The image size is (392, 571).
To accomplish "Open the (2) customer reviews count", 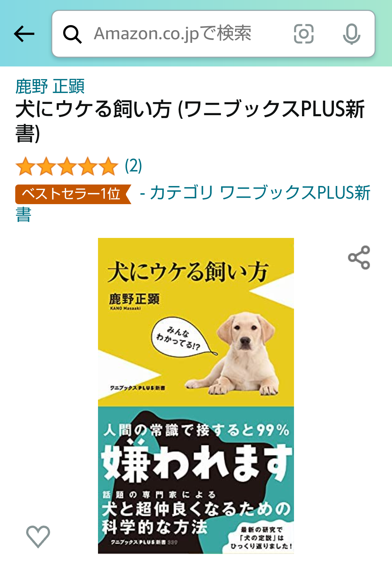I will tap(133, 166).
